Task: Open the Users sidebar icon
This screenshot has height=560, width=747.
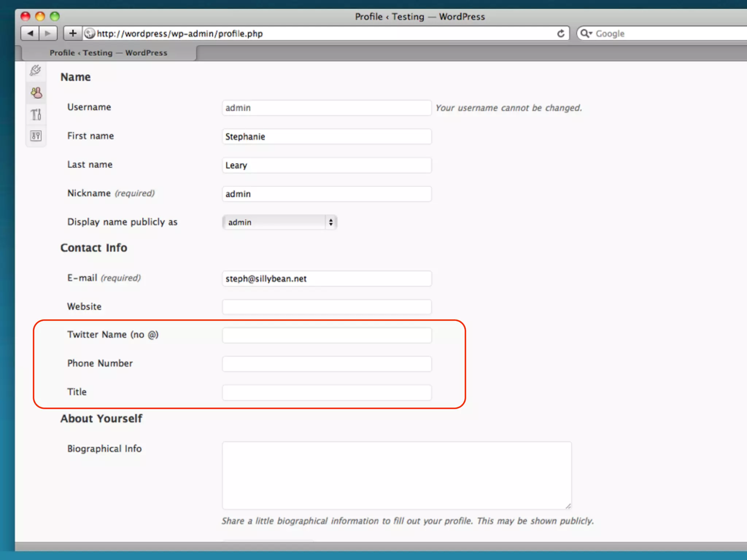Action: (36, 93)
